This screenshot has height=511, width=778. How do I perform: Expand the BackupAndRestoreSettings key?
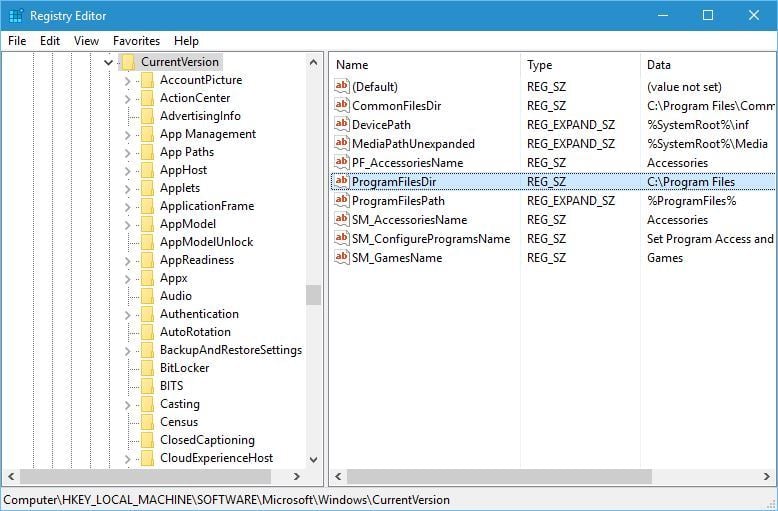pyautogui.click(x=128, y=351)
